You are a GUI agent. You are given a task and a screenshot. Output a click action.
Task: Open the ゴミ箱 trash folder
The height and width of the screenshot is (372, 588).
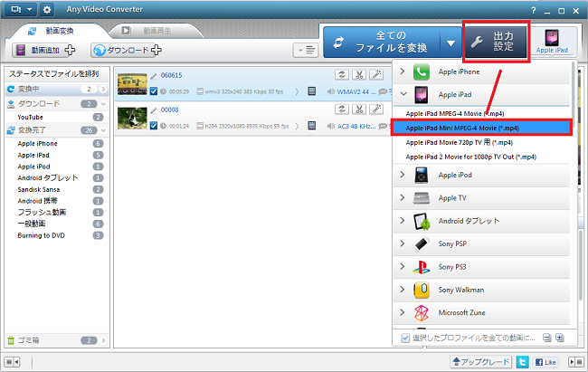coord(57,340)
